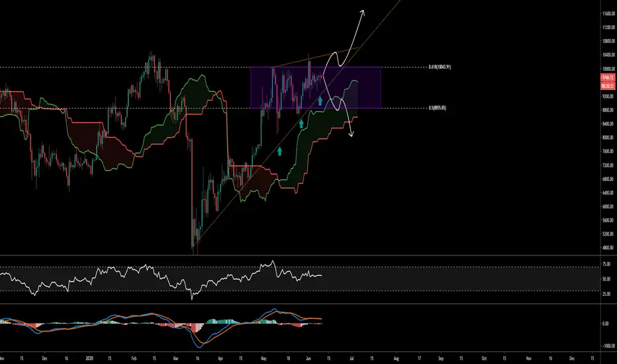Select the Oct label on time axis
617x364 pixels.
click(x=484, y=359)
